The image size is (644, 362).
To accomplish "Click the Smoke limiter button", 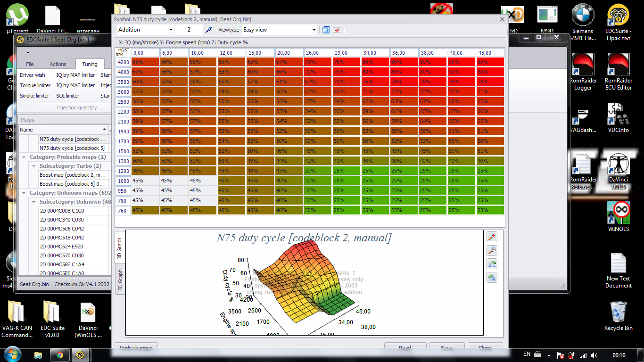I will (x=34, y=96).
